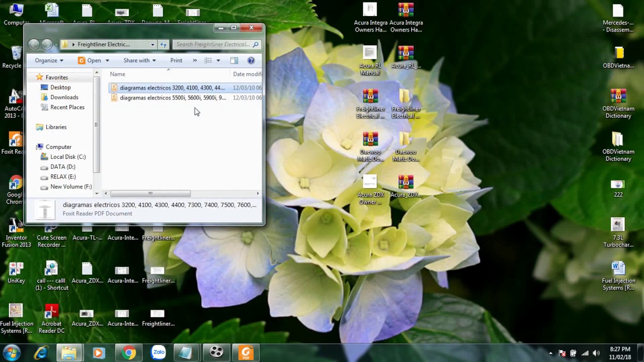The width and height of the screenshot is (644, 362).
Task: Select Libraries in the navigation pane
Action: pos(56,127)
